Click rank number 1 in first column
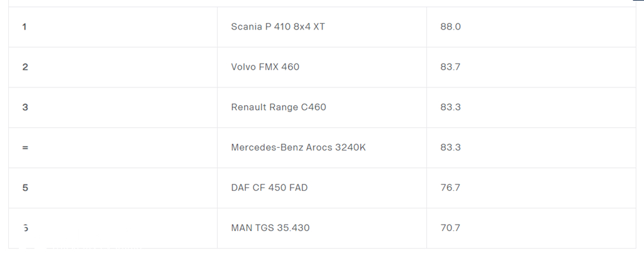 (25, 27)
